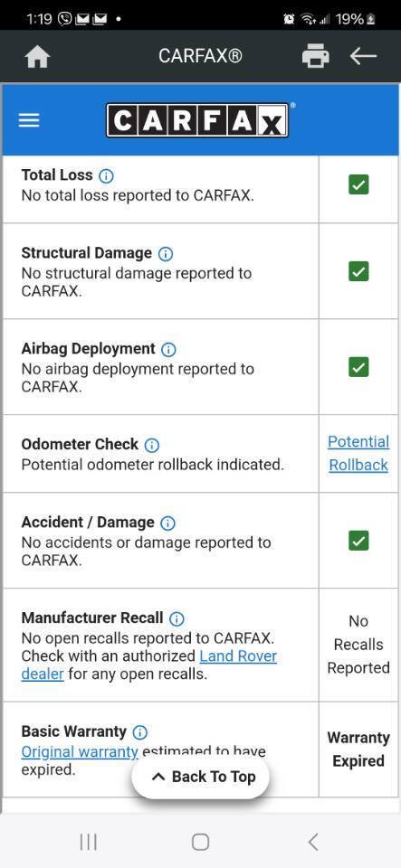Open Airbag Deployment info icon
This screenshot has height=868, width=401.
[168, 350]
